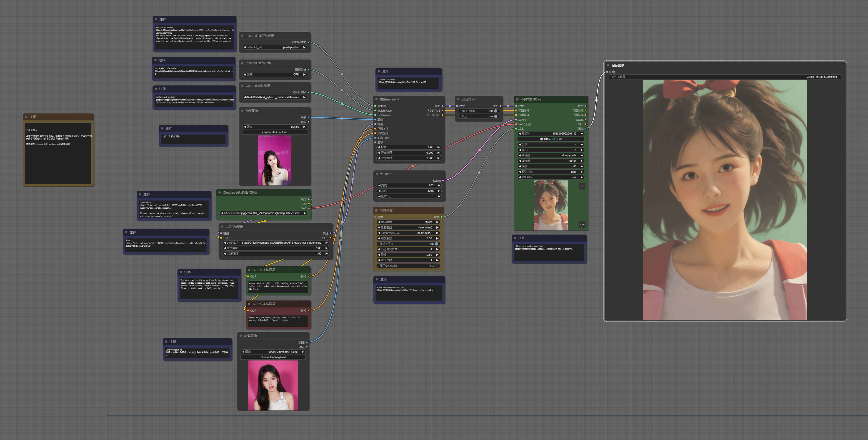Click collapse dot on 保存图像 node

(608, 65)
